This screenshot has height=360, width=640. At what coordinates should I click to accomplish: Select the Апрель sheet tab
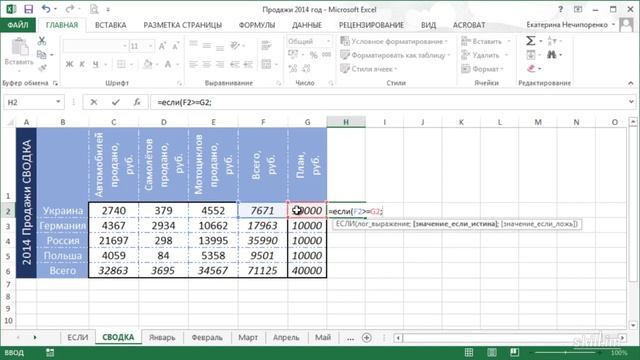coord(286,338)
